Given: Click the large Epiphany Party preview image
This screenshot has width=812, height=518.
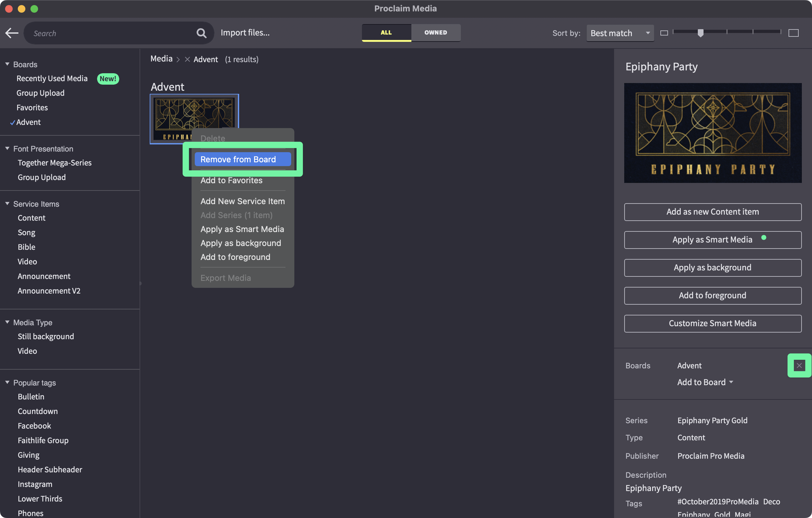Looking at the screenshot, I should click(712, 133).
